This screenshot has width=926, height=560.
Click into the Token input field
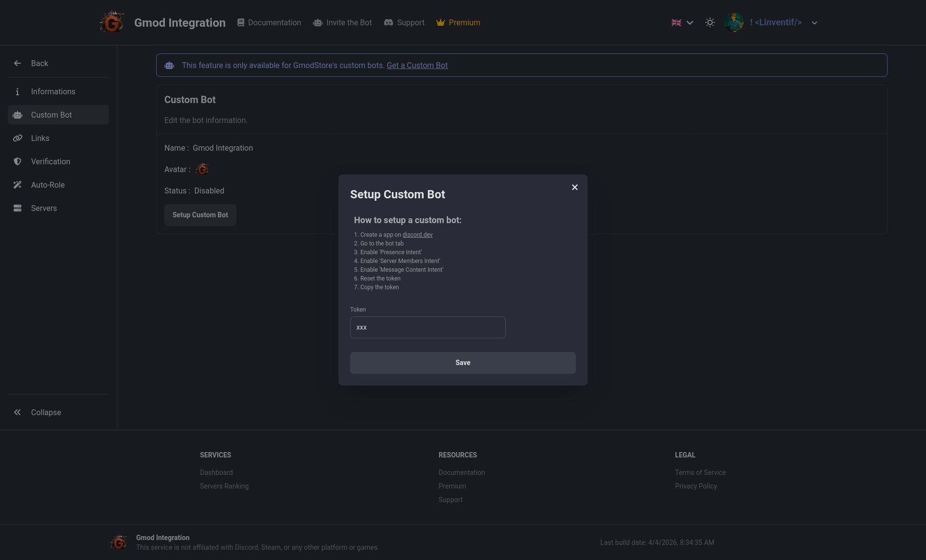[x=427, y=328]
